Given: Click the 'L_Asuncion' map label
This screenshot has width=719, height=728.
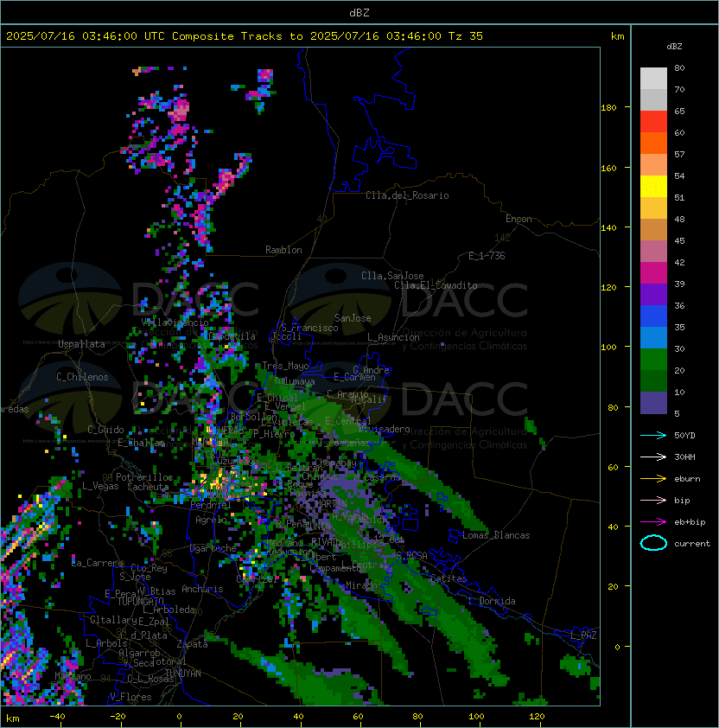Looking at the screenshot, I should (393, 337).
